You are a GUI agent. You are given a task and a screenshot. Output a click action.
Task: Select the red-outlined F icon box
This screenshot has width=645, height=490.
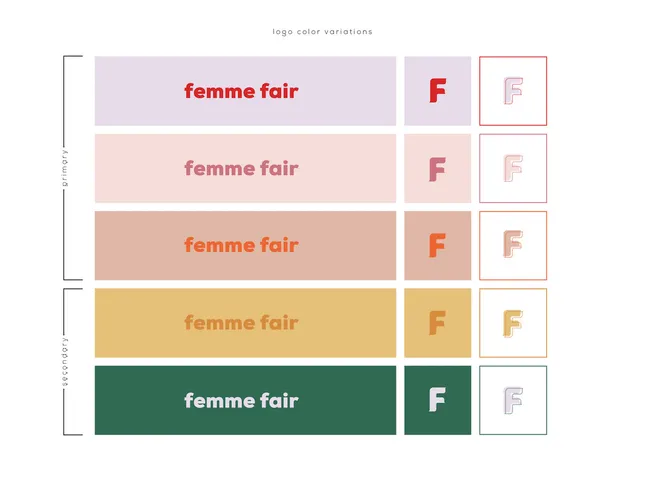(x=513, y=91)
